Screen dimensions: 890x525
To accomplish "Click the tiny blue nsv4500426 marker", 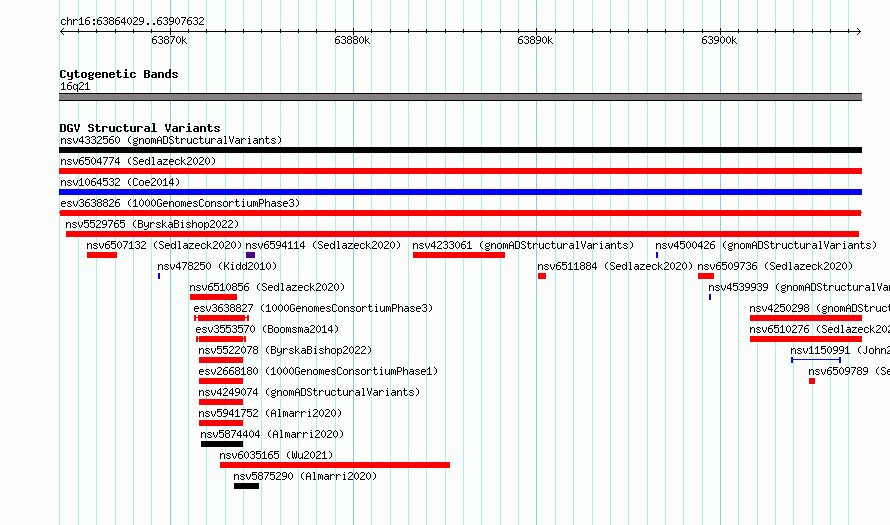I will coord(657,255).
